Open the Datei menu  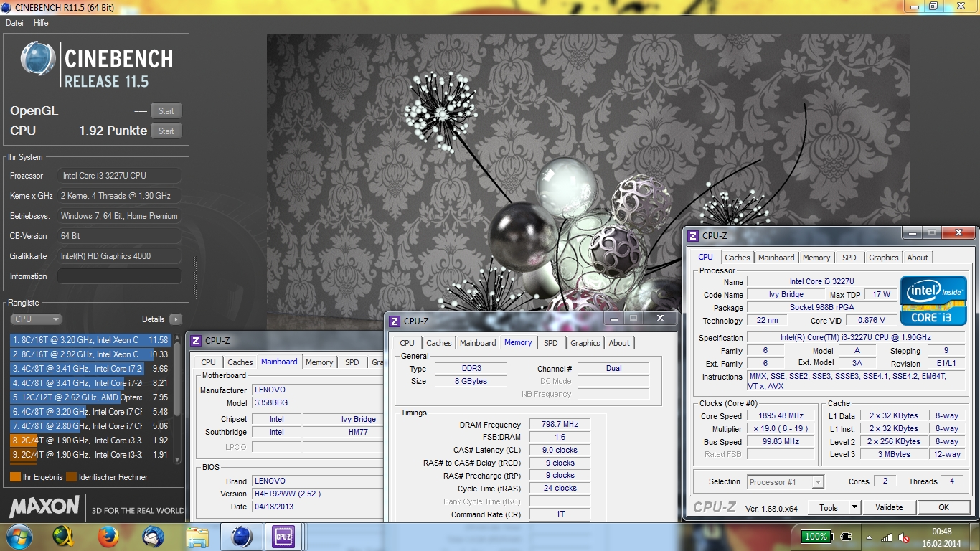[x=14, y=23]
